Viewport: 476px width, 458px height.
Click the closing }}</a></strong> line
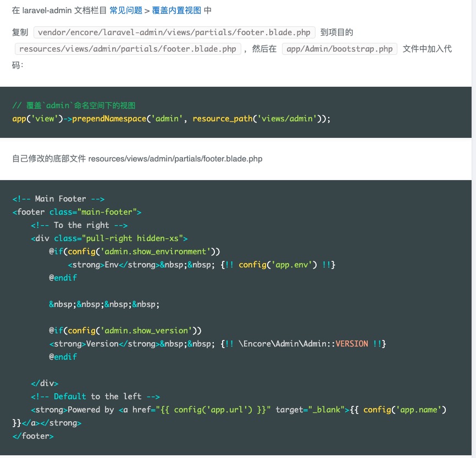pyautogui.click(x=47, y=423)
